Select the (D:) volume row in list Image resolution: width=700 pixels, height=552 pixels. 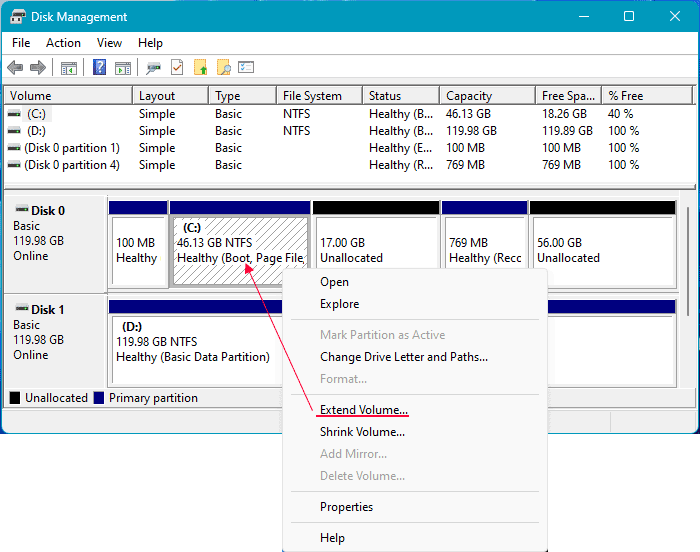36,131
